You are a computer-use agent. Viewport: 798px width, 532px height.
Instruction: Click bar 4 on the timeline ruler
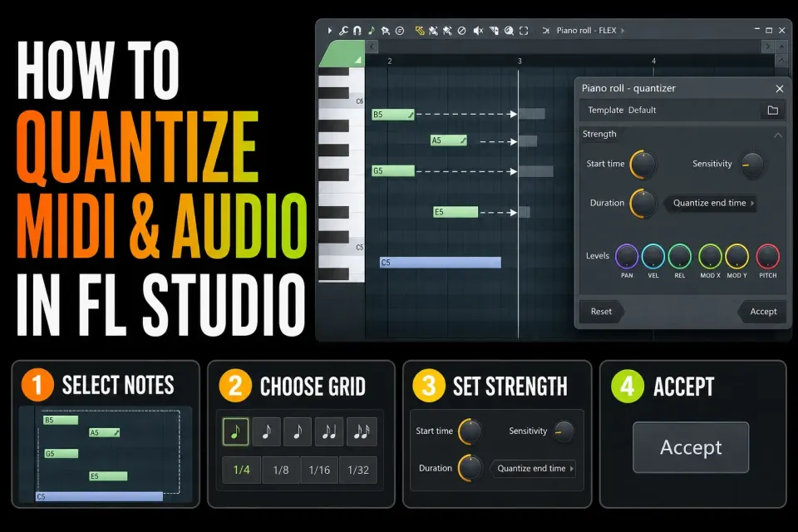click(654, 61)
